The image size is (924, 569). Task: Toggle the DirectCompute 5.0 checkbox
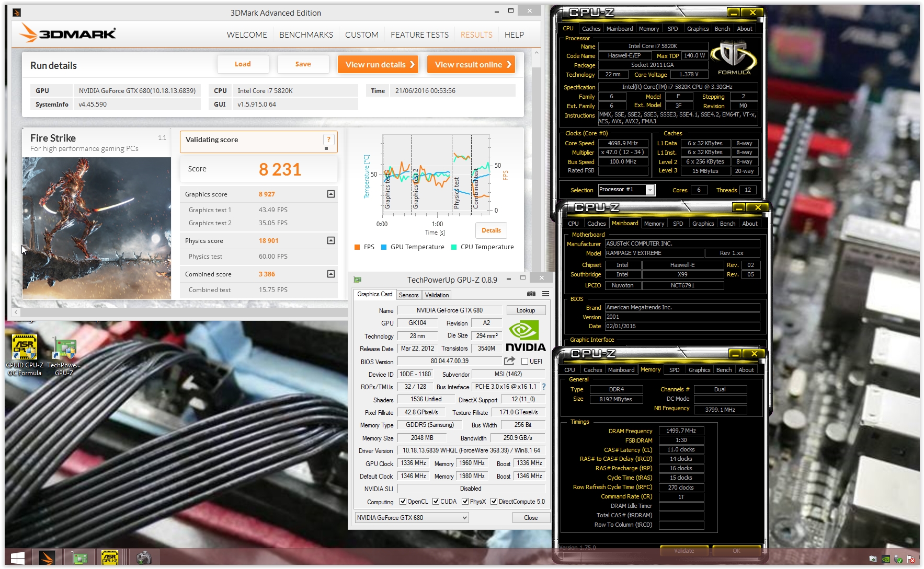coord(494,502)
